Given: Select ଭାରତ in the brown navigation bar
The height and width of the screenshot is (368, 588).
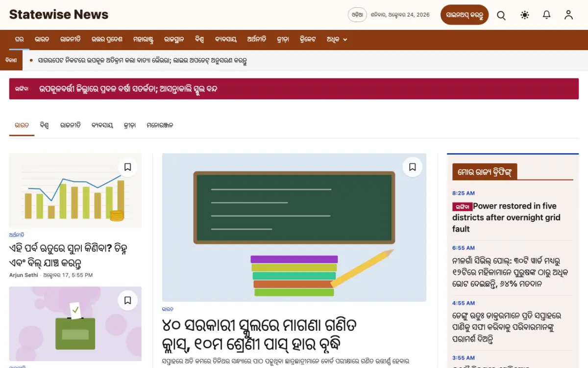Looking at the screenshot, I should 42,39.
